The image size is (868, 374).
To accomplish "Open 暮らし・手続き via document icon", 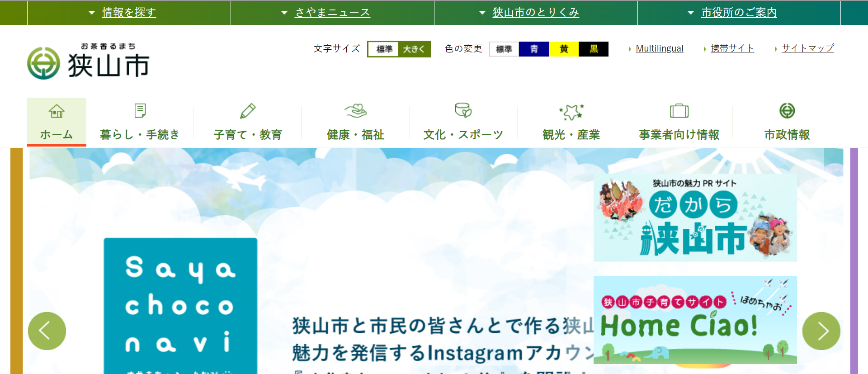I will 140,111.
